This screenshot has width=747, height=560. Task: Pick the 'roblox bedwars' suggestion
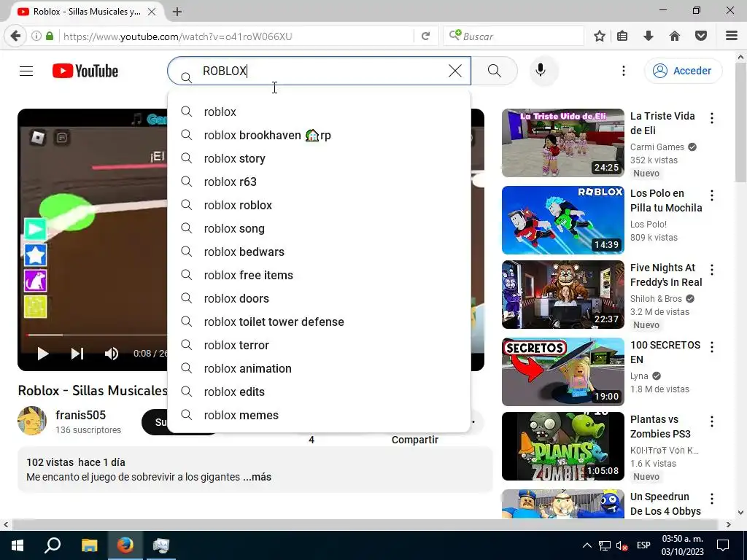pyautogui.click(x=320, y=252)
